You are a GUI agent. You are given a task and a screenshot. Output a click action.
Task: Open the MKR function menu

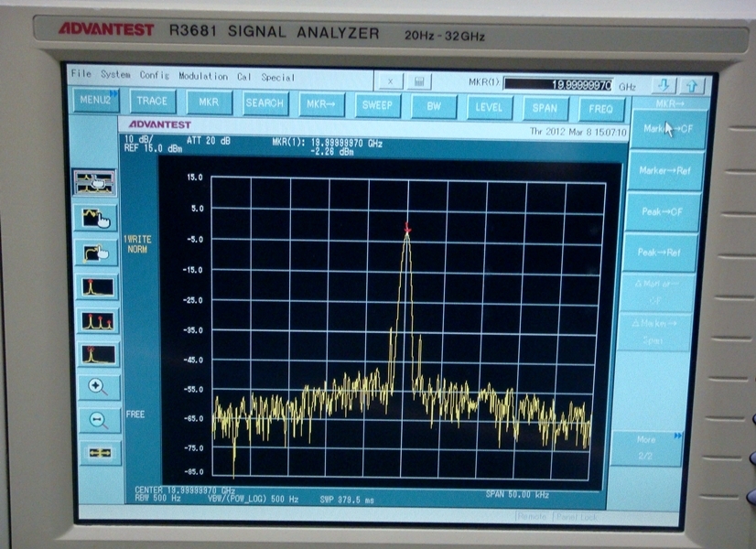pyautogui.click(x=209, y=102)
